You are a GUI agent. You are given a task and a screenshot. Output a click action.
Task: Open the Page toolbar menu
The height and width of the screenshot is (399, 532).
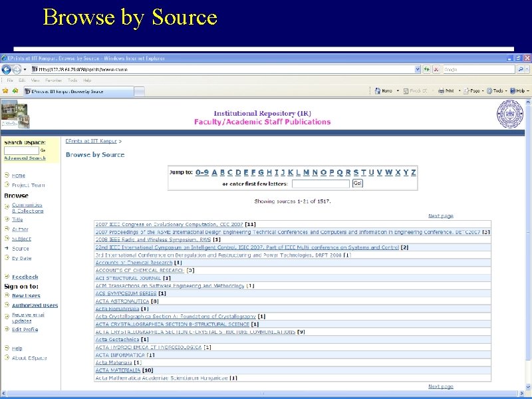[473, 91]
